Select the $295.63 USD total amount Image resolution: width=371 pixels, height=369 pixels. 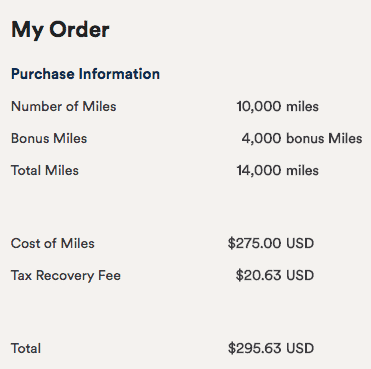pyautogui.click(x=271, y=349)
